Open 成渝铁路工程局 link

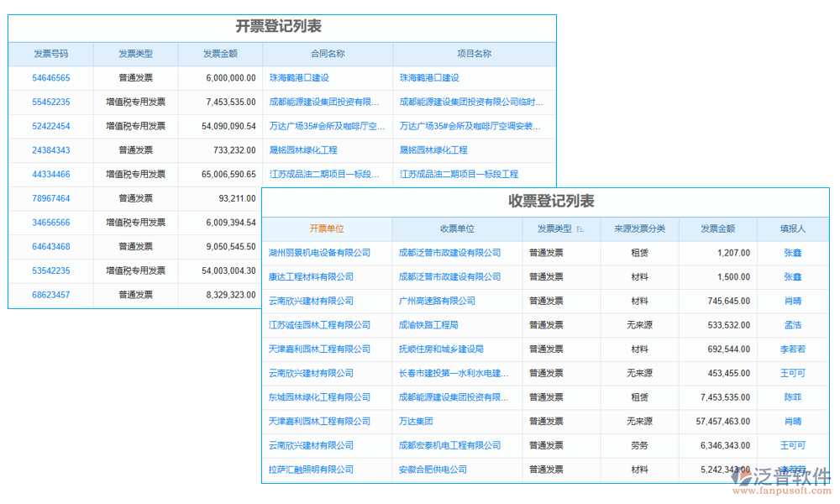point(428,325)
